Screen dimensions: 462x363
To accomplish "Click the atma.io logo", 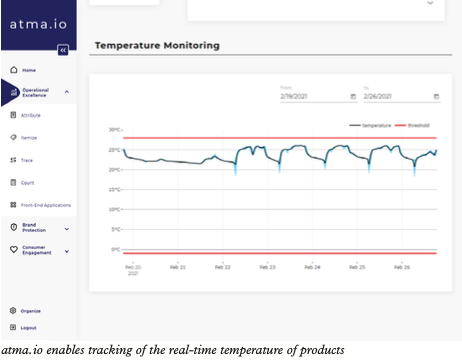I will point(38,24).
